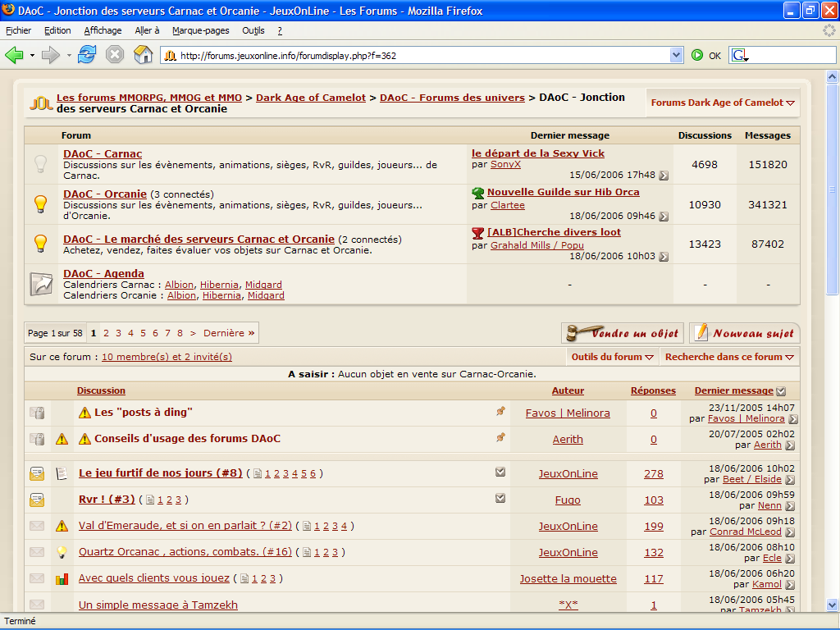Click the Nouveau sujet button

745,333
